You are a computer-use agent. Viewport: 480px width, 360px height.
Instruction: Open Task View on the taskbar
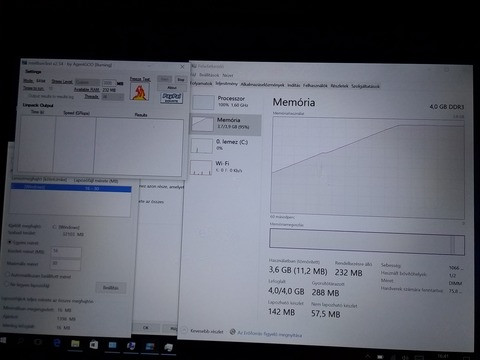(38, 342)
